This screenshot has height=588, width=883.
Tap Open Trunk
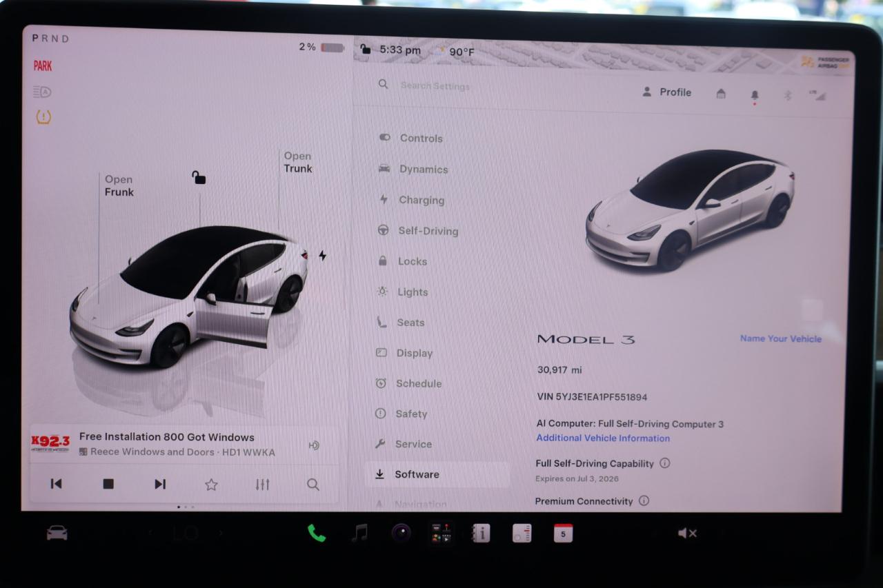(x=298, y=162)
